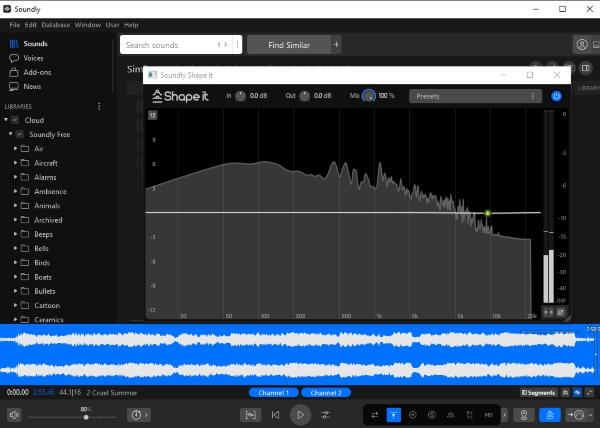
Task: Expand the Birds folder
Action: [x=15, y=262]
